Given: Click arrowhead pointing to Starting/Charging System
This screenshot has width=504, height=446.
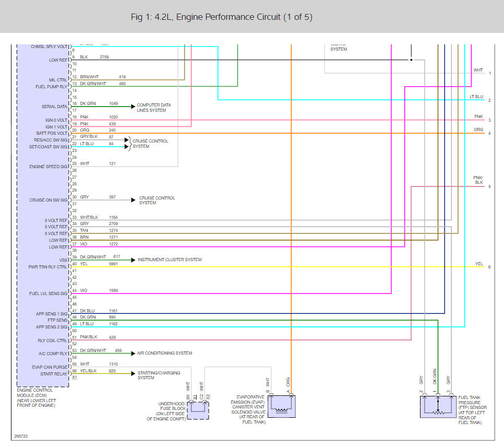Looking at the screenshot, I should [x=133, y=373].
